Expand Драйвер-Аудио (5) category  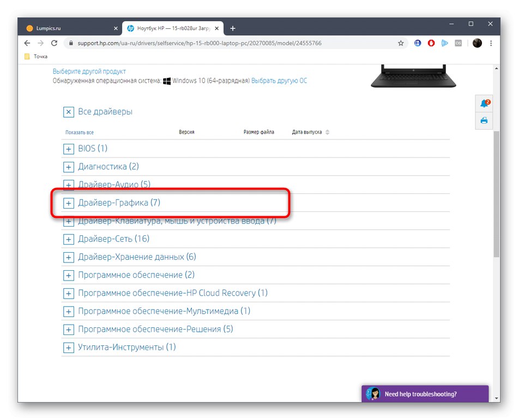(68, 185)
